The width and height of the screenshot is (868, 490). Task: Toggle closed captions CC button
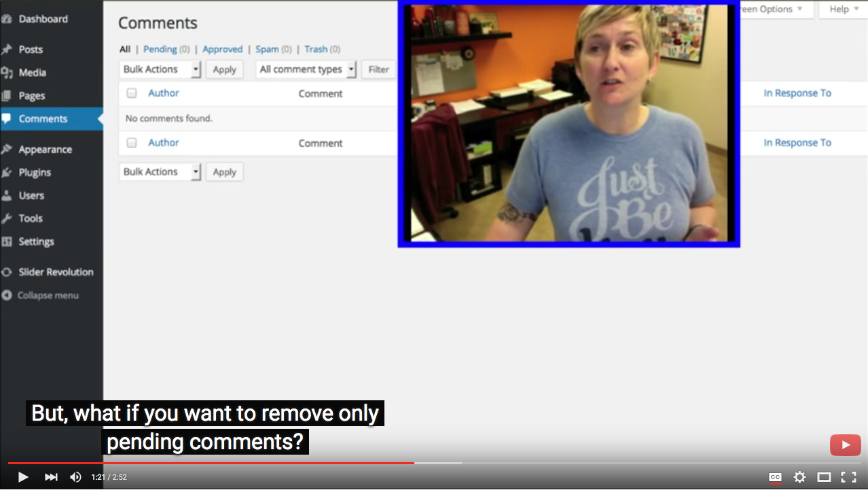(775, 477)
